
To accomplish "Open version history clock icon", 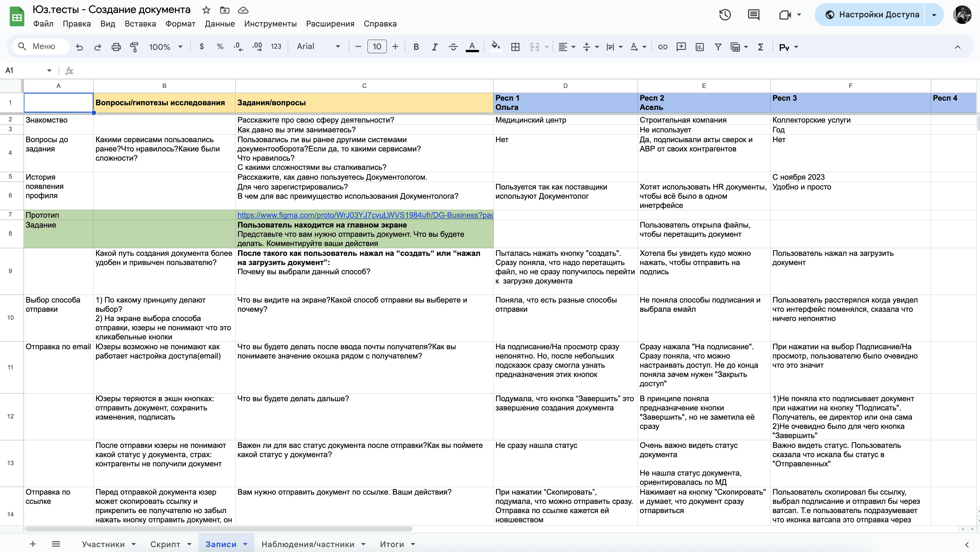I will pyautogui.click(x=725, y=15).
